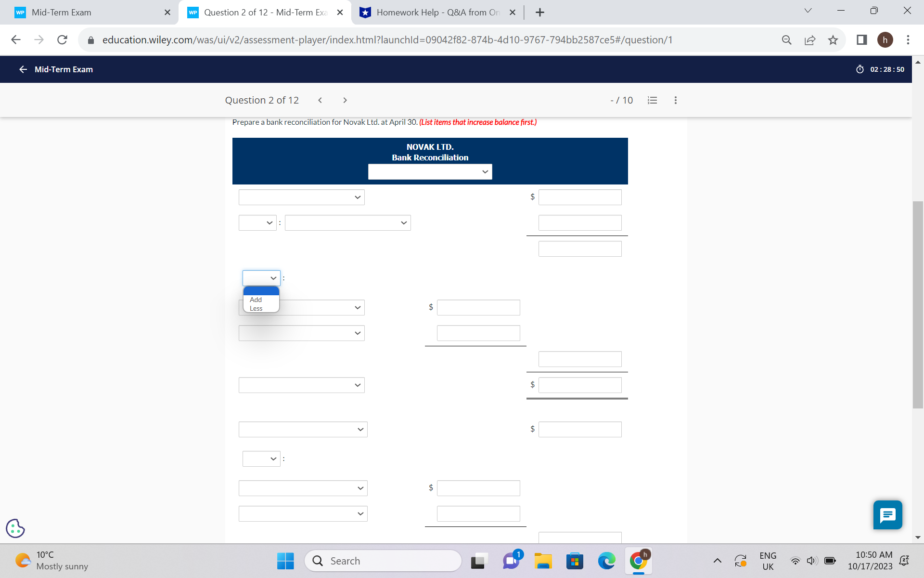The image size is (924, 578).
Task: Launch Microsoft Edge from taskbar
Action: pyautogui.click(x=606, y=561)
